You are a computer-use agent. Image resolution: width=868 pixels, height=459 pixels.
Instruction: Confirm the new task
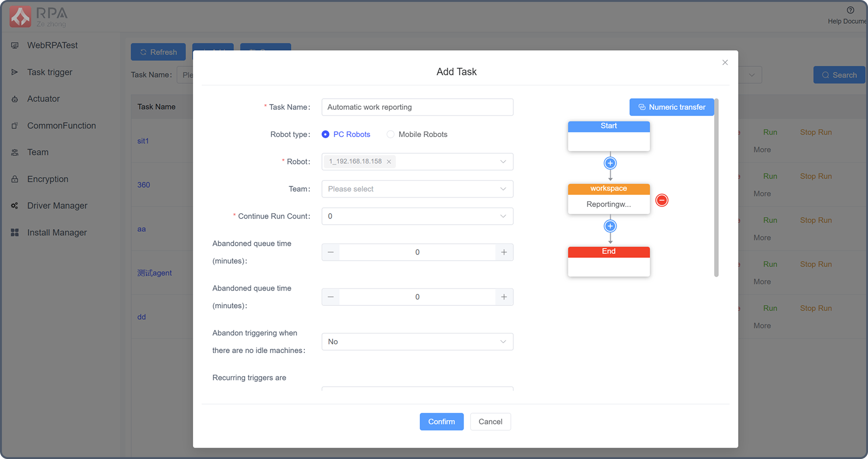(x=442, y=422)
